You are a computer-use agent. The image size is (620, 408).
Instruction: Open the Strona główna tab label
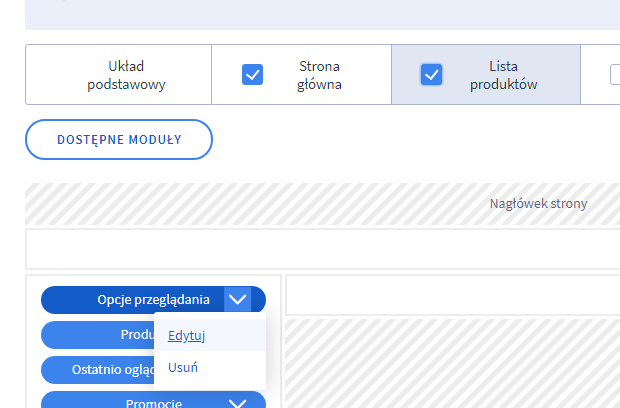tap(319, 75)
